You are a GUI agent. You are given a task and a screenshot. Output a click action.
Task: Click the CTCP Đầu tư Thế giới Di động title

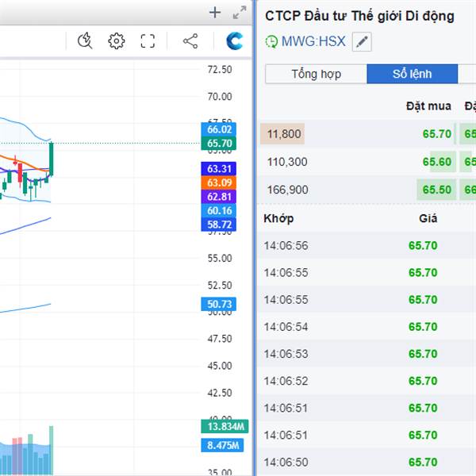coord(359,16)
